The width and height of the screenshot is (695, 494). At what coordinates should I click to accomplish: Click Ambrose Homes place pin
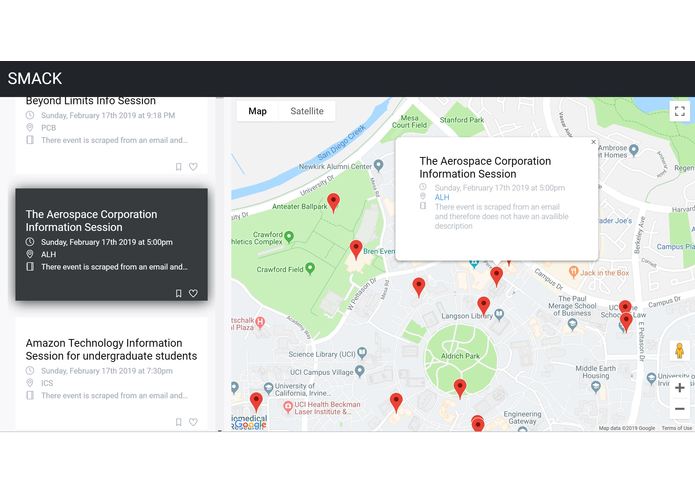[634, 150]
